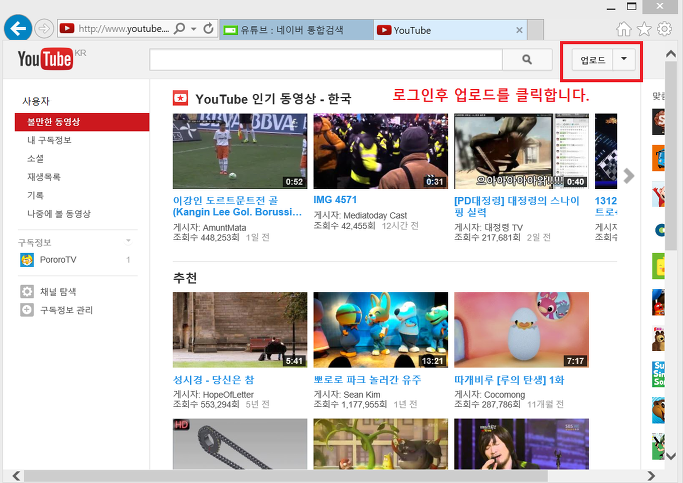Viewport: 683px width, 483px height.
Task: Open the dropdown arrow next to 업로드
Action: click(x=624, y=59)
